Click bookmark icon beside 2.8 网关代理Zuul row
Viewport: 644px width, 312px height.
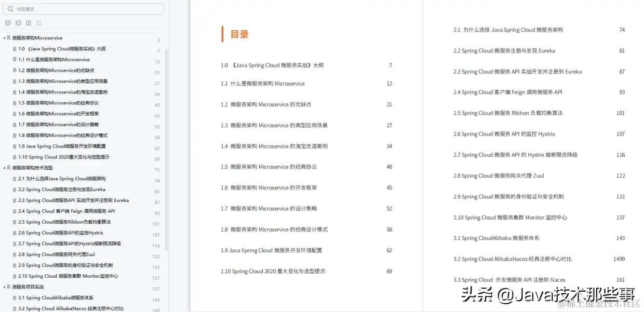coord(15,254)
